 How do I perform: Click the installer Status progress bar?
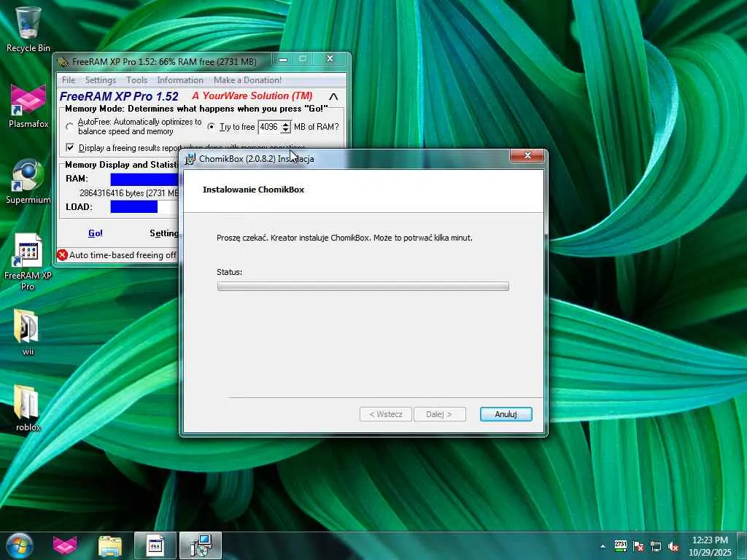pyautogui.click(x=363, y=286)
